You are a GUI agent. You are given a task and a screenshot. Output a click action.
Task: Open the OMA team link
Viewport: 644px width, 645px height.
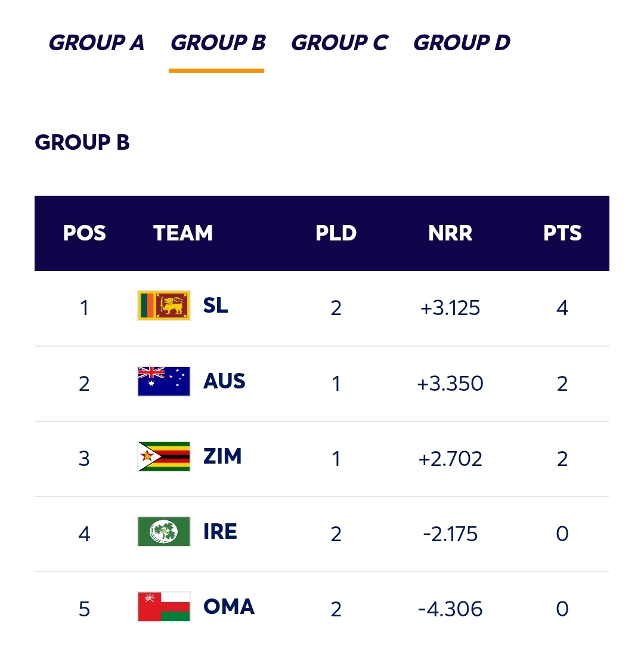[x=228, y=607]
